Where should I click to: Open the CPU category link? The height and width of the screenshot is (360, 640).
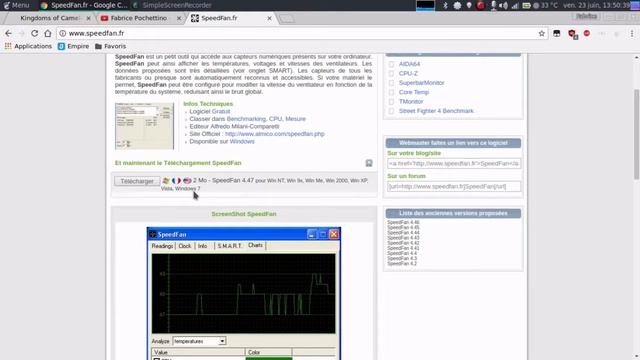pyautogui.click(x=275, y=119)
